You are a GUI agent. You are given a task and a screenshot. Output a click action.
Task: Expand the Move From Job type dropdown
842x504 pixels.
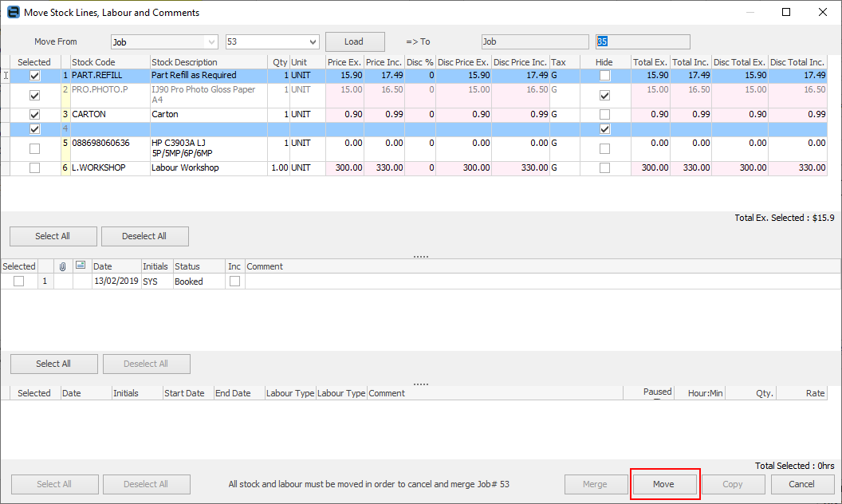point(211,42)
